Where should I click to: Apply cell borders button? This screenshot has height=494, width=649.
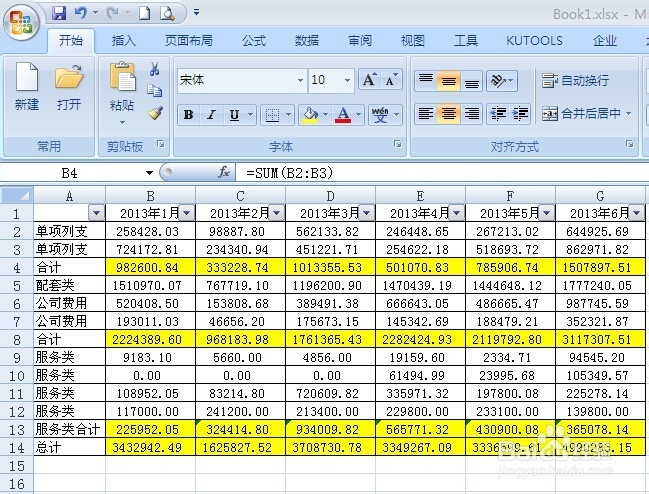(272, 115)
